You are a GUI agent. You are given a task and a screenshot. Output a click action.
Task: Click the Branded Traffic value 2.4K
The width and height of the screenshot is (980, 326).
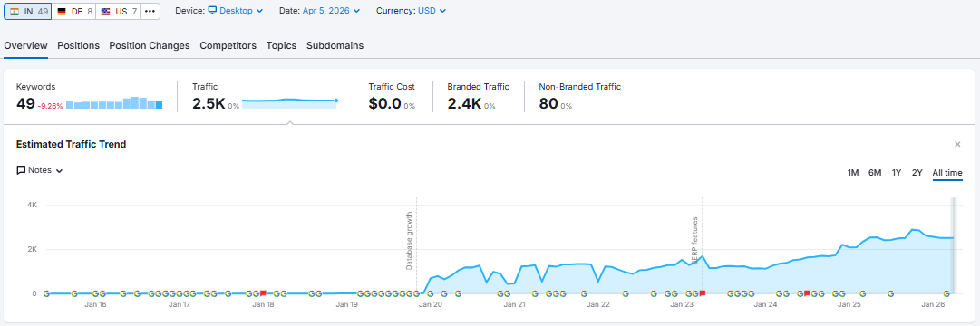(x=464, y=103)
